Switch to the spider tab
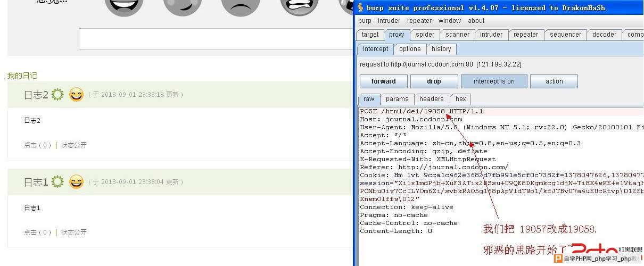Screen dimensions: 644x266 (425, 35)
